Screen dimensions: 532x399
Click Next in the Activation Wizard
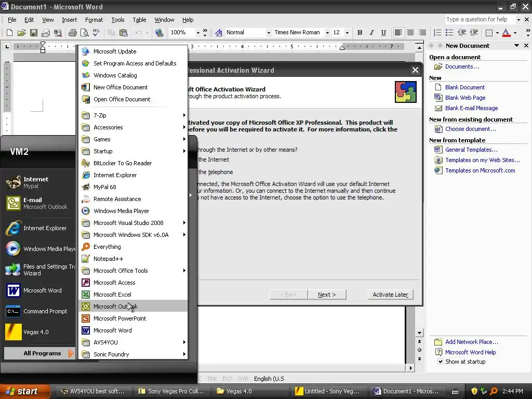pos(327,295)
